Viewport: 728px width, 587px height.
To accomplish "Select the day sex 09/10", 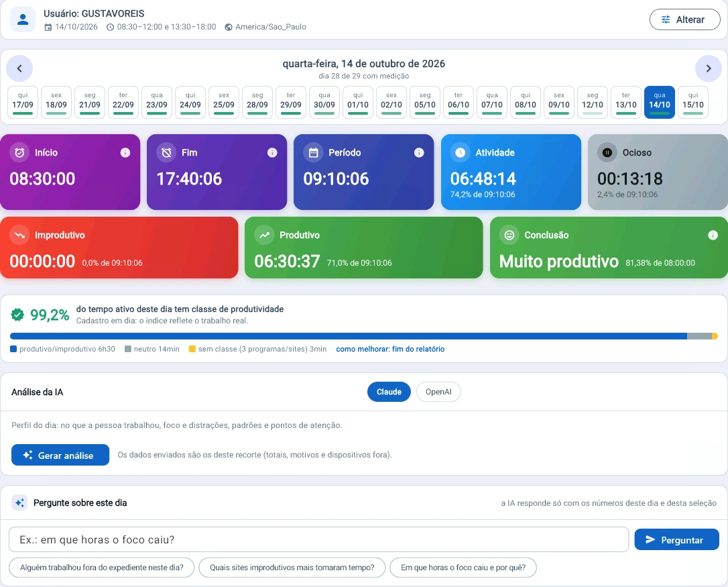I will coord(559,102).
